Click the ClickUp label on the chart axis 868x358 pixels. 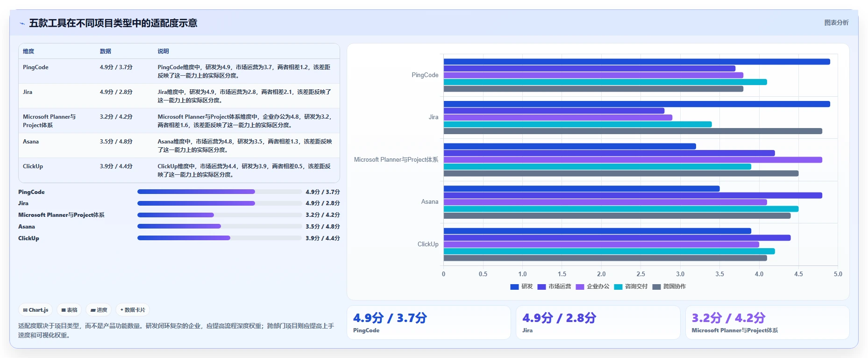(428, 244)
